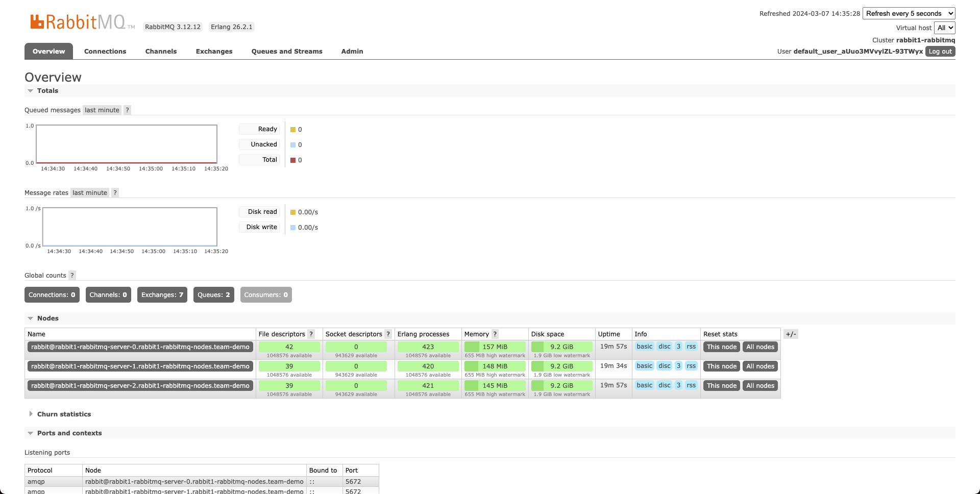Open the Queues and Streams tab
980x494 pixels.
coord(287,52)
